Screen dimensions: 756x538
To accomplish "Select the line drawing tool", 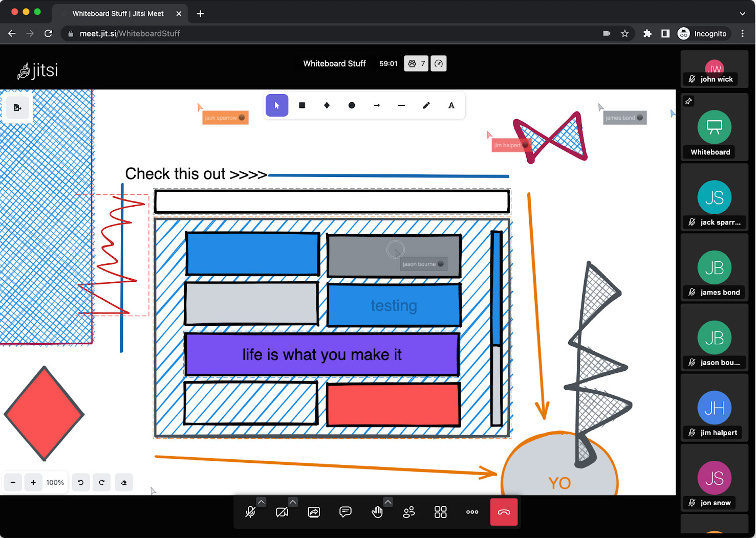I will (x=401, y=105).
